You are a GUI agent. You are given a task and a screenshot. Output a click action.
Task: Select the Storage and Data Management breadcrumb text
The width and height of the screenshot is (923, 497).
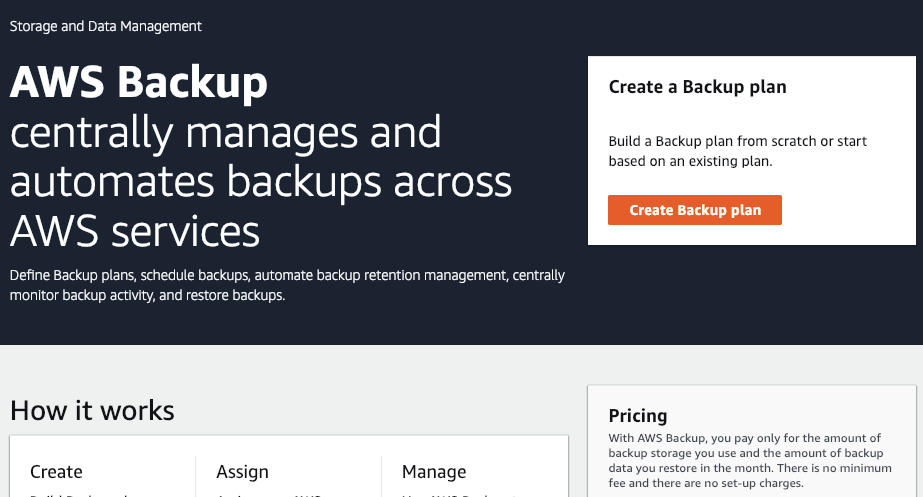[x=105, y=26]
